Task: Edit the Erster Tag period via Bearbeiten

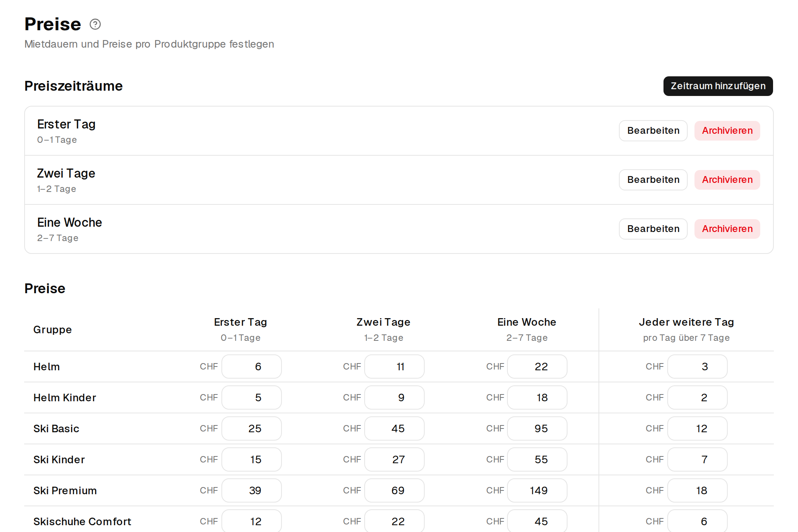Action: 653,131
